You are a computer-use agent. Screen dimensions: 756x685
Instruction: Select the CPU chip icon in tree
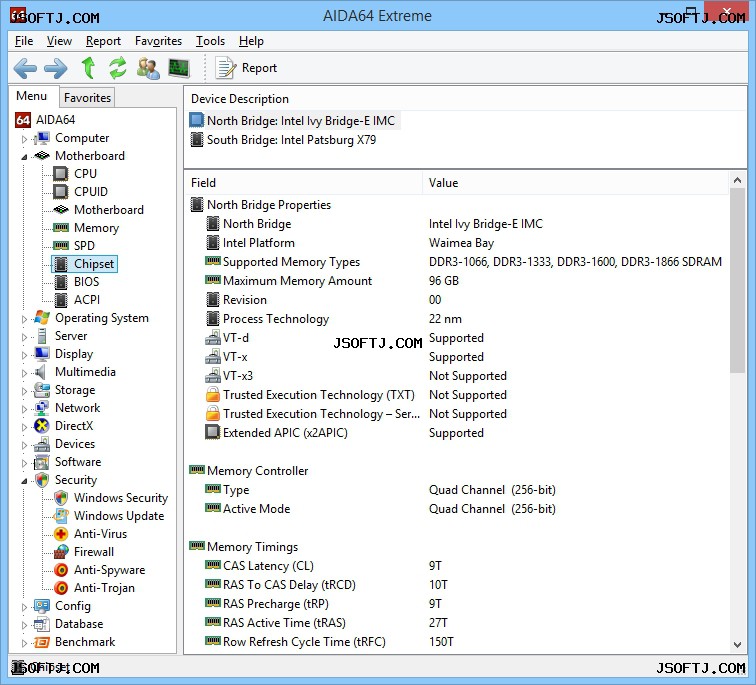coord(60,174)
